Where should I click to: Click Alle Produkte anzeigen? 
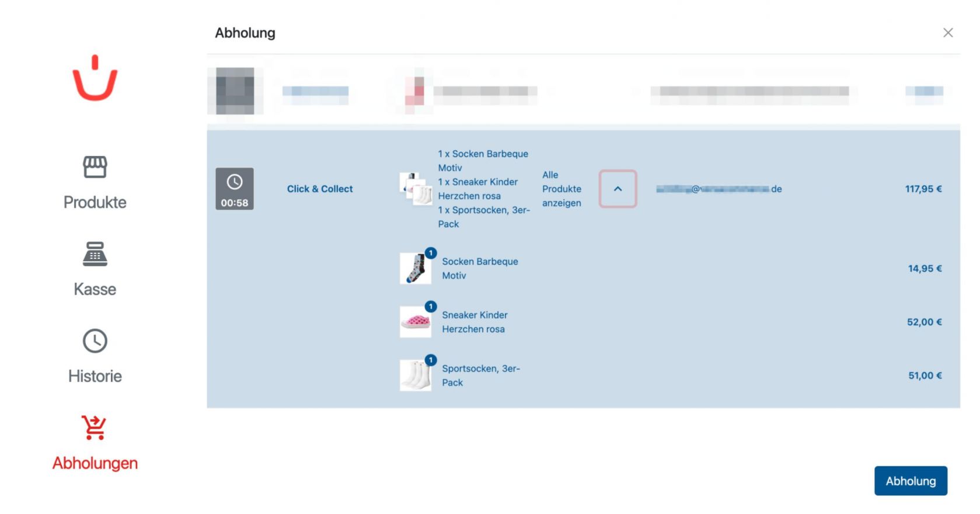pos(562,189)
